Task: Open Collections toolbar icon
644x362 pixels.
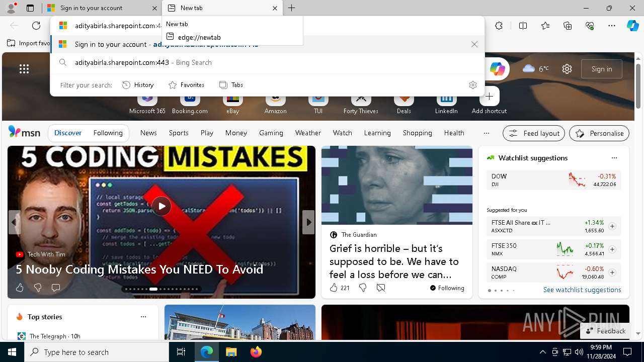Action: [568, 26]
